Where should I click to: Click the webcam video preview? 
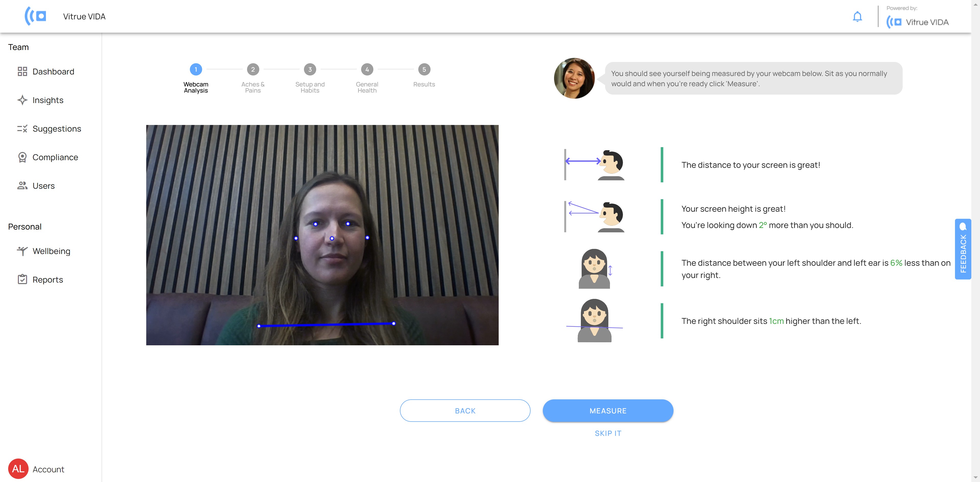[322, 235]
